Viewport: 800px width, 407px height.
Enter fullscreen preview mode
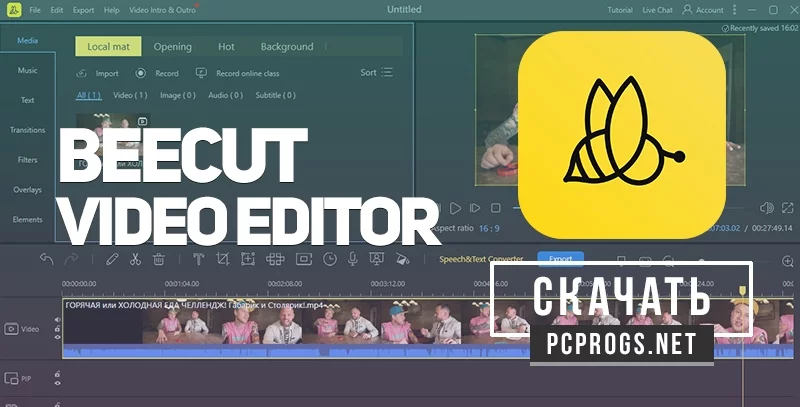tap(788, 208)
